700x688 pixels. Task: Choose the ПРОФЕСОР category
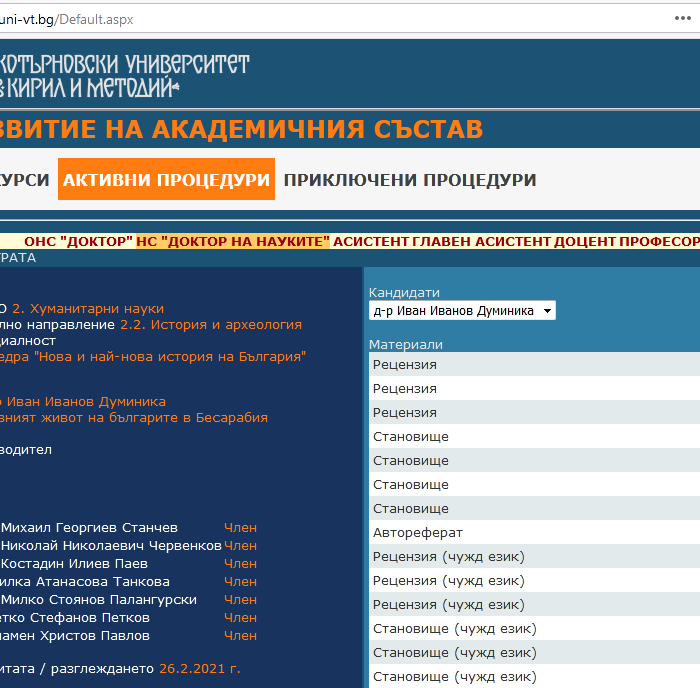point(648,241)
